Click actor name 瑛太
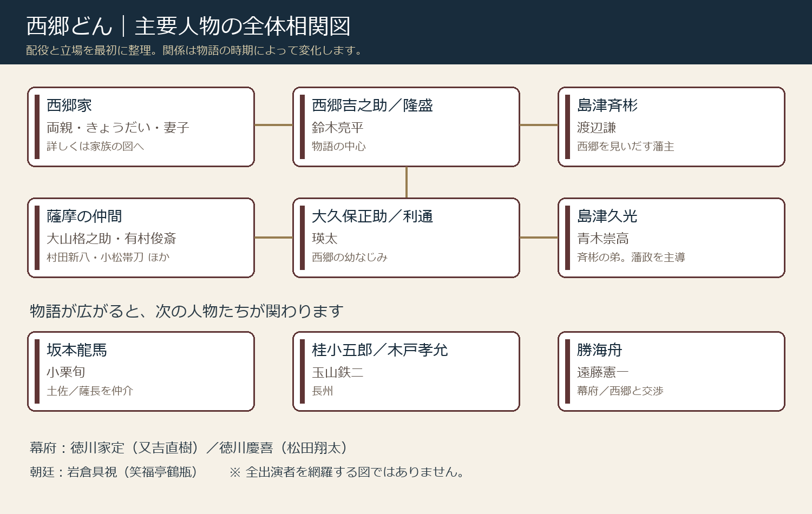 [325, 239]
